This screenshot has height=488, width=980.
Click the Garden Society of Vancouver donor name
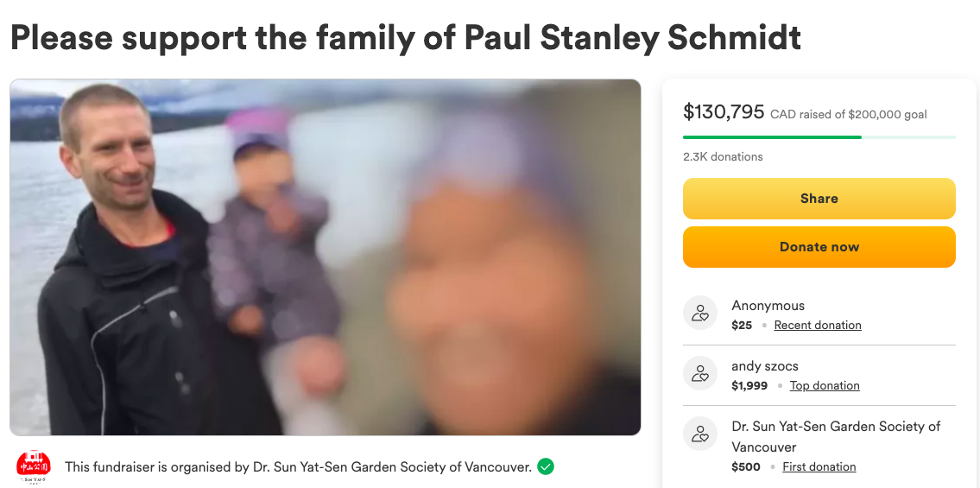(x=835, y=436)
